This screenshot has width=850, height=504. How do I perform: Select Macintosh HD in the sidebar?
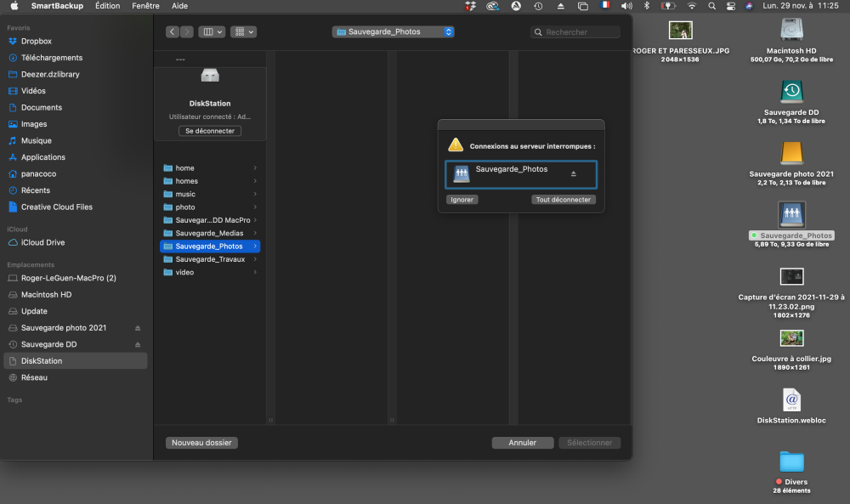point(76,295)
